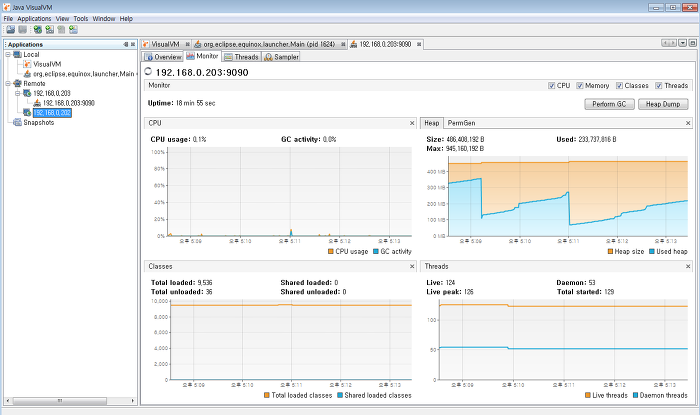Select the Snapshots tree node
This screenshot has width=700, height=415.
[38, 122]
